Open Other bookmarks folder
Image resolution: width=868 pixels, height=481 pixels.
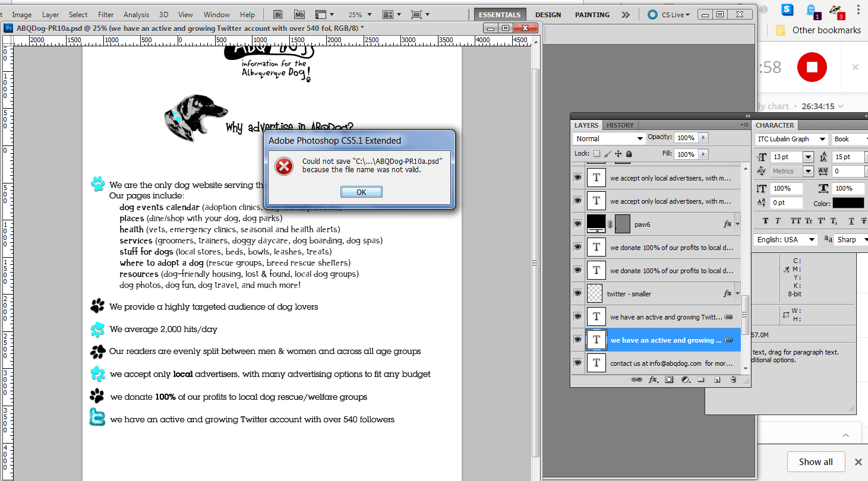click(818, 30)
